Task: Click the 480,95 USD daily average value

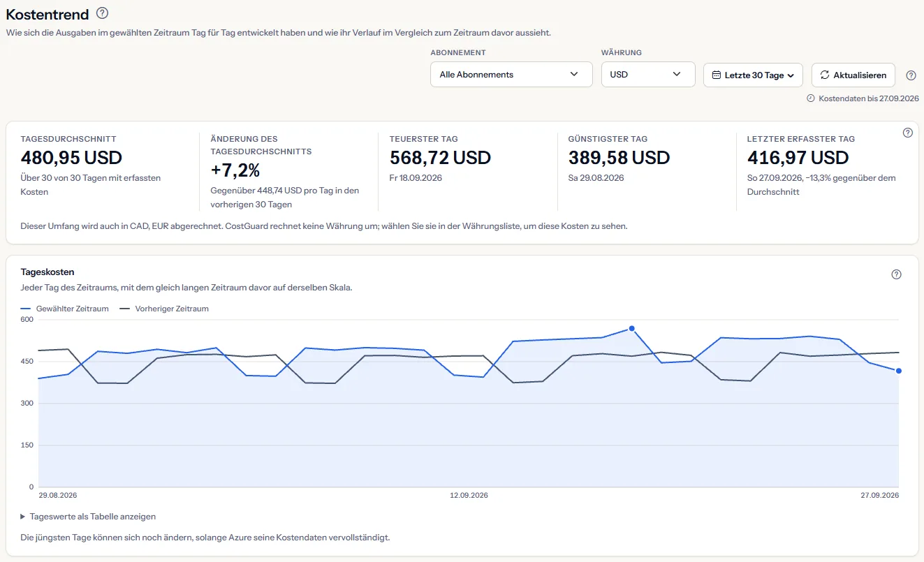Action: click(71, 158)
